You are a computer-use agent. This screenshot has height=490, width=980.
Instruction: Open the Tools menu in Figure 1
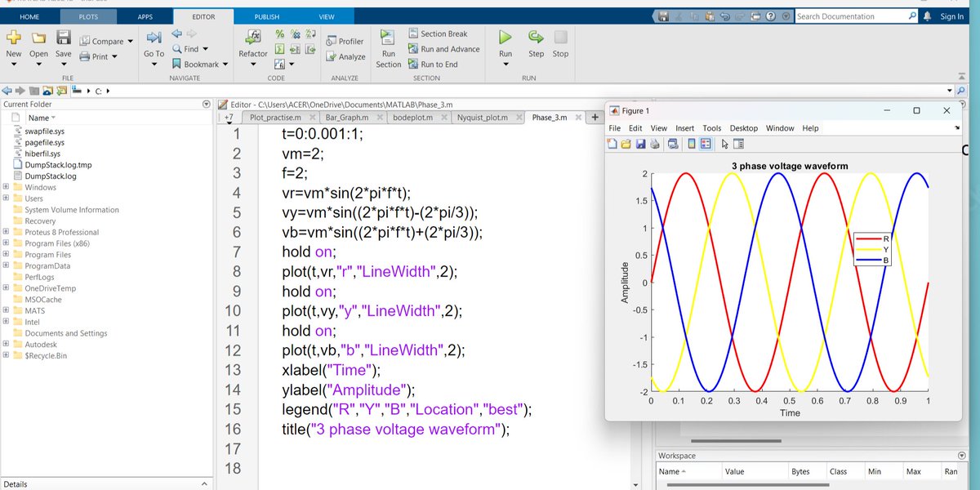(712, 128)
